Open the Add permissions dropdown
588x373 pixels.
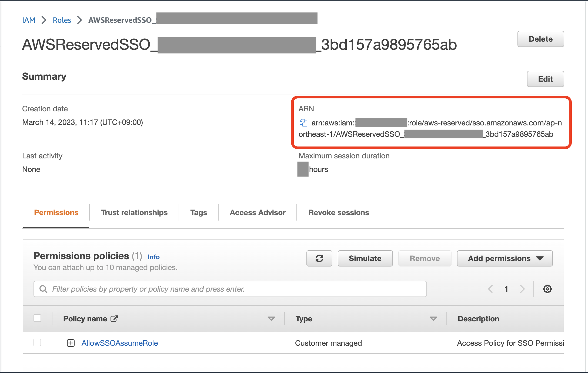[504, 258]
